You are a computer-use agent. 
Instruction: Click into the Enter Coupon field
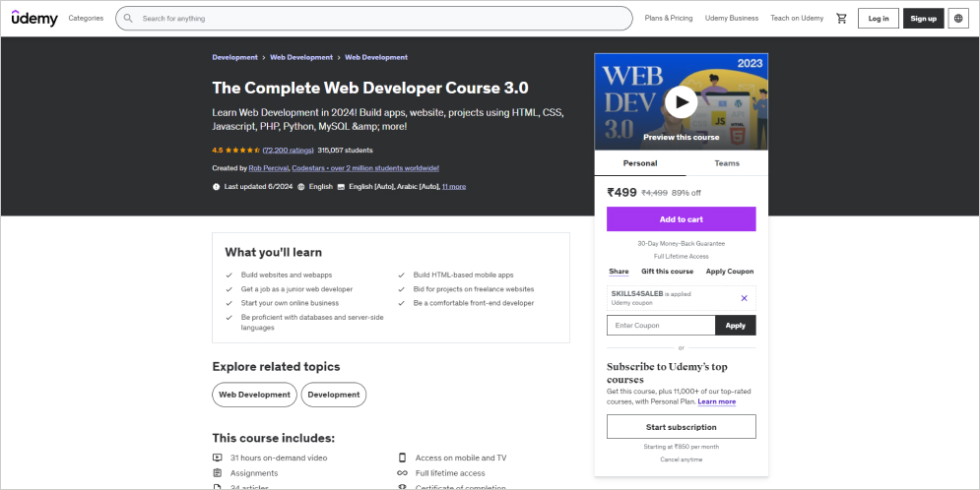tap(661, 326)
